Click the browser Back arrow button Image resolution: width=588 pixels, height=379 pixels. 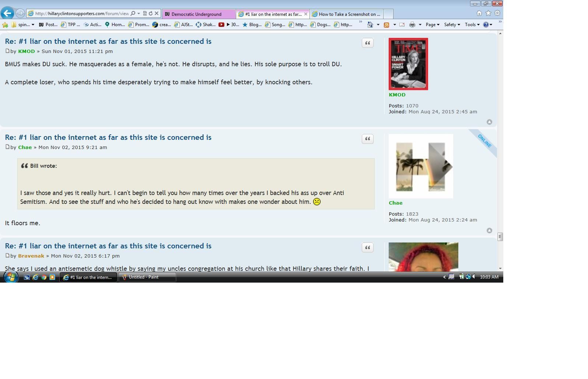(7, 13)
